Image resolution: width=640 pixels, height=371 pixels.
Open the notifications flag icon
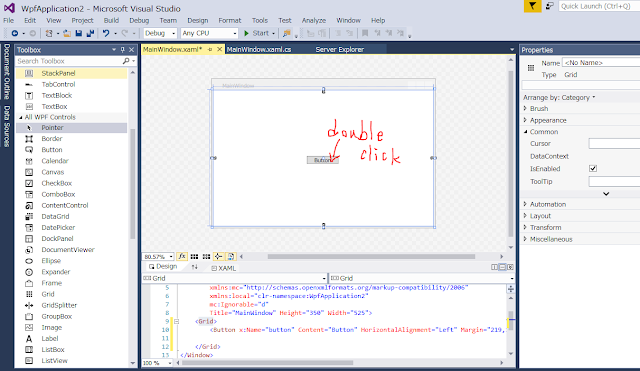[533, 6]
